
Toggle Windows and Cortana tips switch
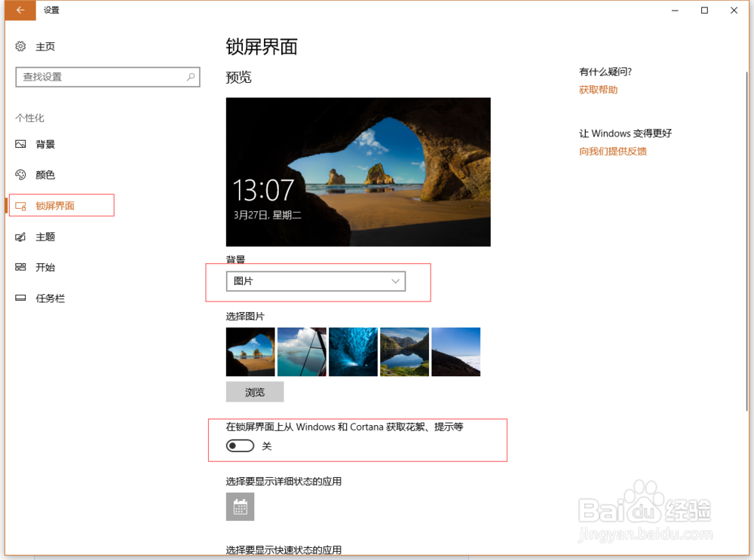click(240, 446)
